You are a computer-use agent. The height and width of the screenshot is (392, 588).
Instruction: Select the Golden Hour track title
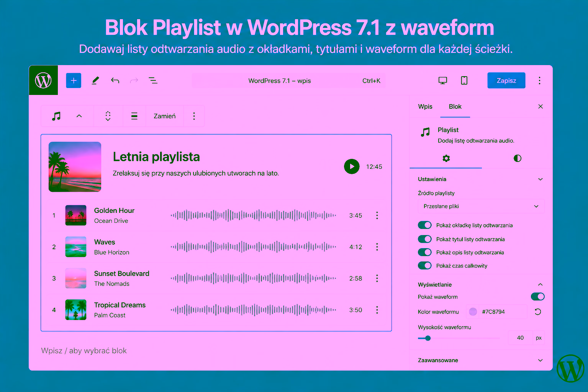point(114,211)
